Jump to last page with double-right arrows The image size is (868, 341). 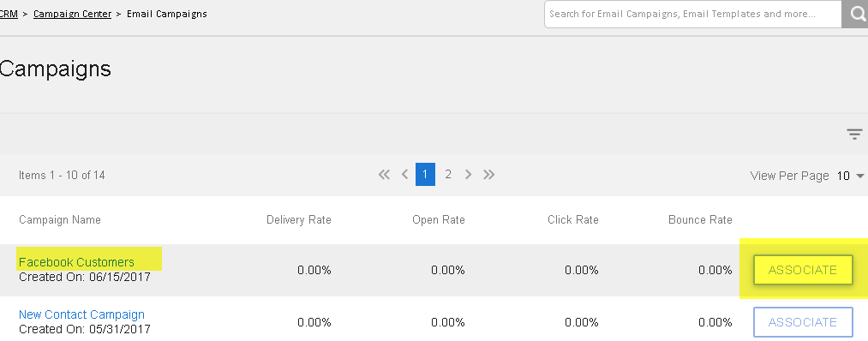coord(488,175)
